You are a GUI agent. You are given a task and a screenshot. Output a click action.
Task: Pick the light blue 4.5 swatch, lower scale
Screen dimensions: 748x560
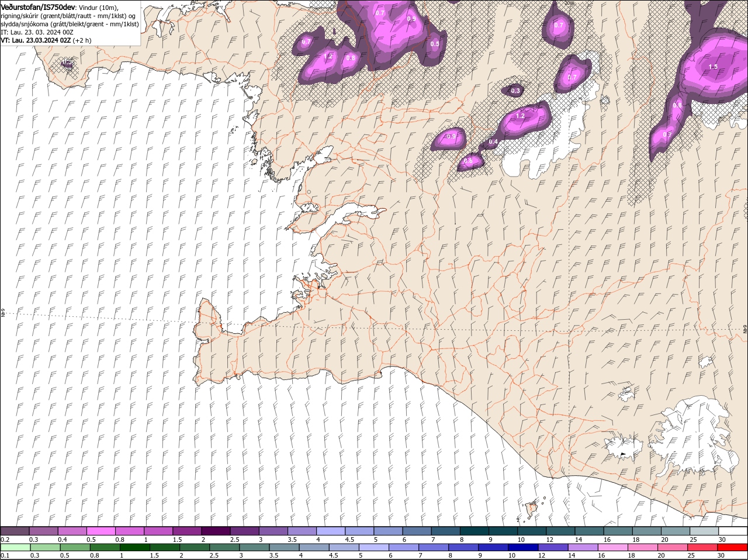[344, 547]
